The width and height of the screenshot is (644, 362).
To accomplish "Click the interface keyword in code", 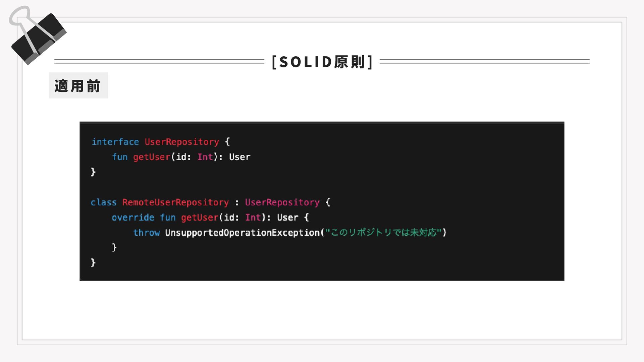I will 115,142.
